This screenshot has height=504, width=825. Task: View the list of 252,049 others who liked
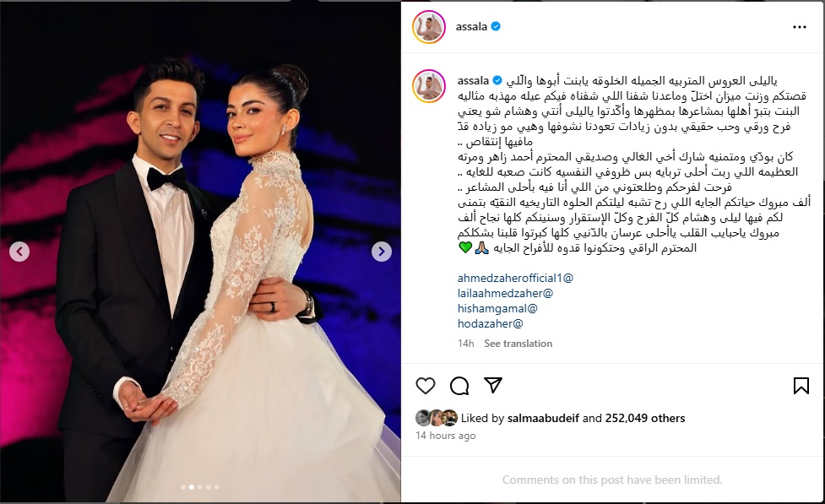pos(645,418)
